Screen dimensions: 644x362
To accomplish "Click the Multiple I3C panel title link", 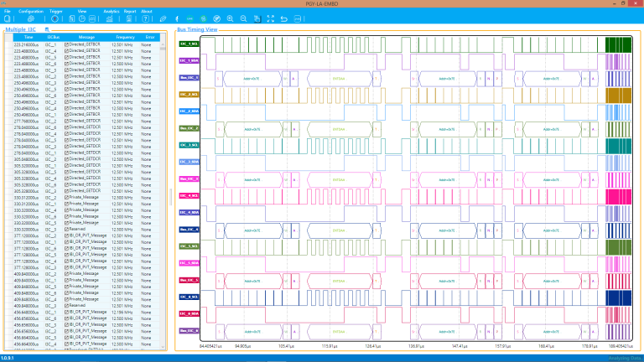I will (x=20, y=29).
